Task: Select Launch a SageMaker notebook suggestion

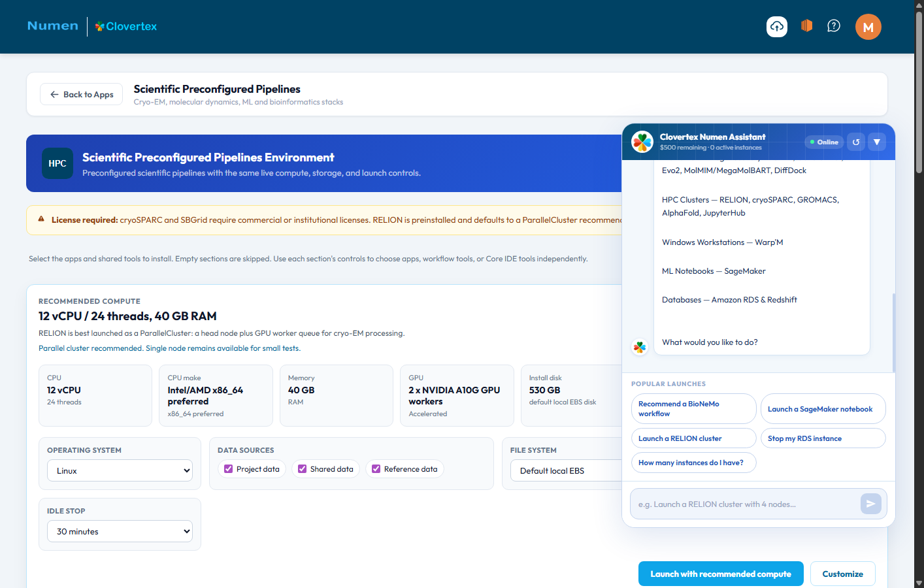Action: pos(823,409)
